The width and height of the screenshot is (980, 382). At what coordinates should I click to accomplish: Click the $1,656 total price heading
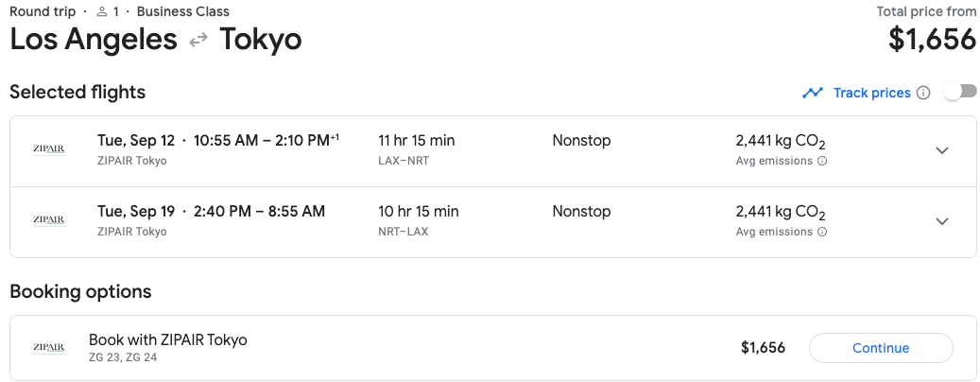click(x=932, y=39)
